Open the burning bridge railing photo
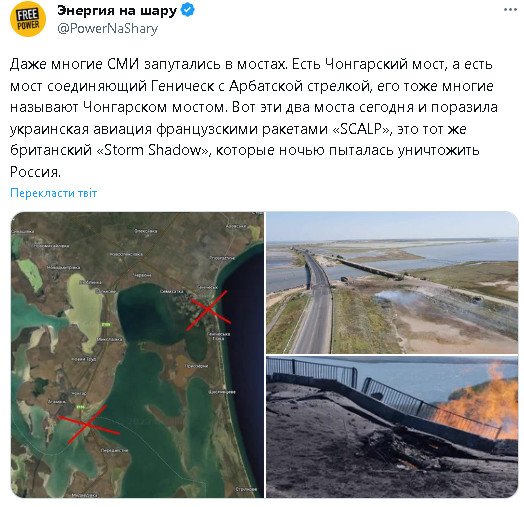 [x=392, y=427]
